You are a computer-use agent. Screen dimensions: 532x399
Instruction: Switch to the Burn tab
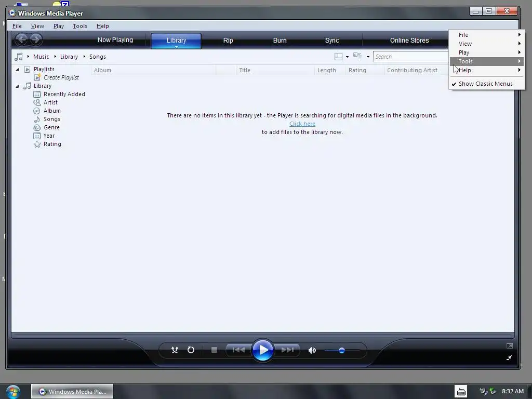[x=280, y=41]
